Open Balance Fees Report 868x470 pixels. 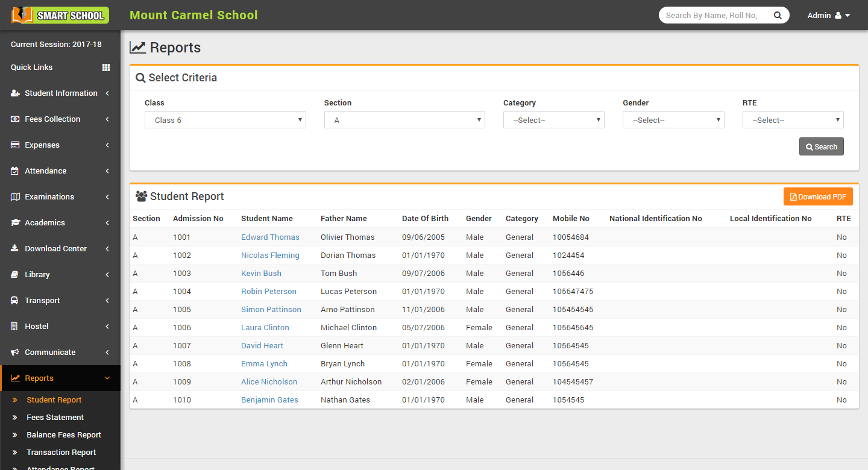click(x=63, y=434)
